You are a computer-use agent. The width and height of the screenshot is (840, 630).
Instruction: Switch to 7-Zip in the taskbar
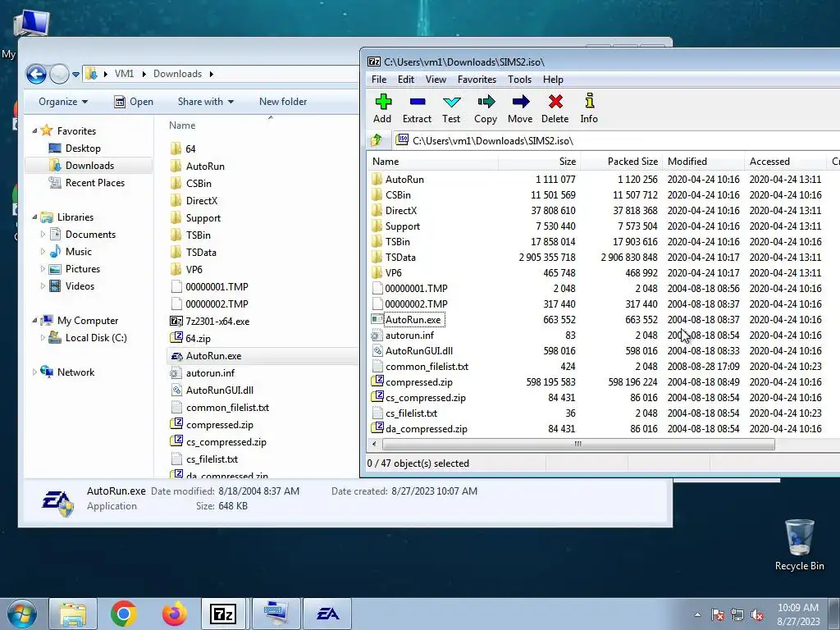tap(224, 614)
